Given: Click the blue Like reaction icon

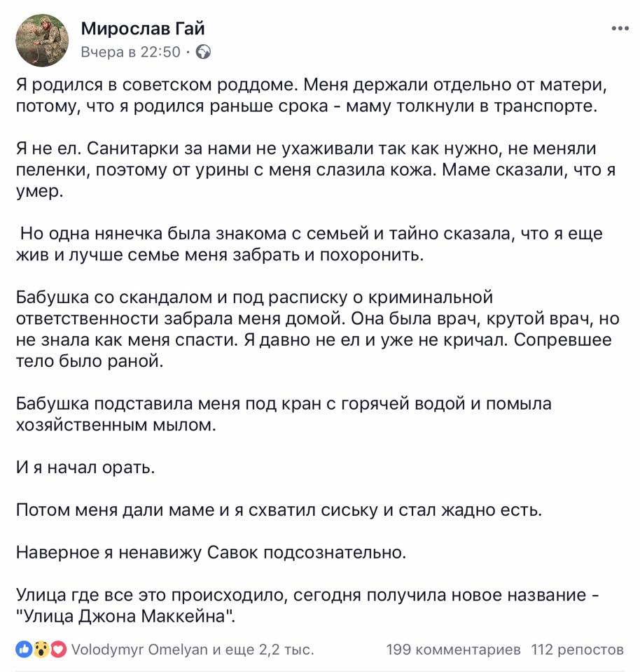Looking at the screenshot, I should coord(24,650).
